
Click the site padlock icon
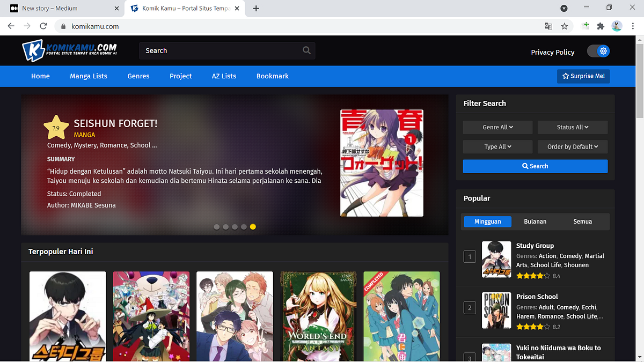63,26
